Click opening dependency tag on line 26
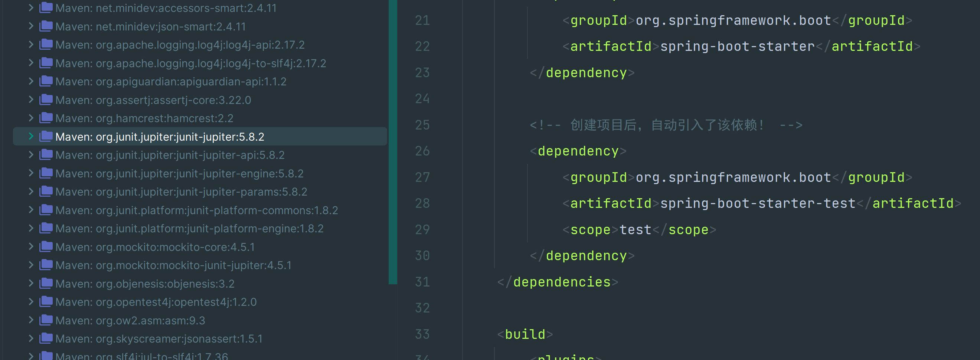 578,151
